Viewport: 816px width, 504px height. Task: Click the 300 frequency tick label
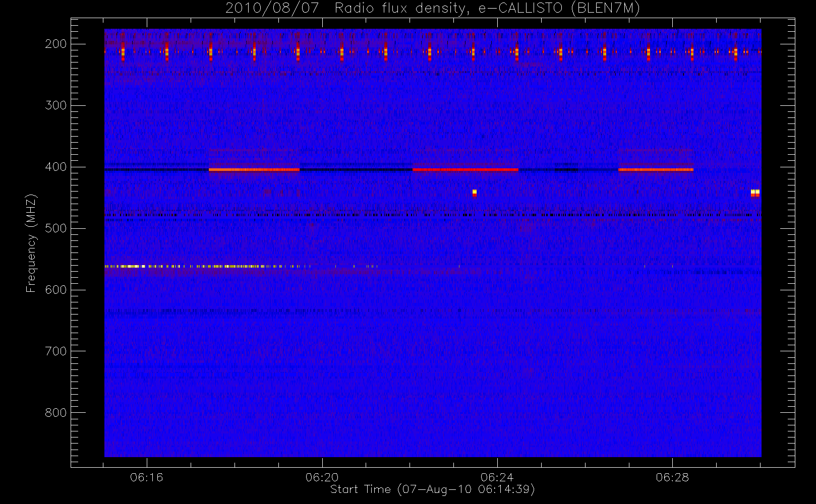tap(56, 105)
